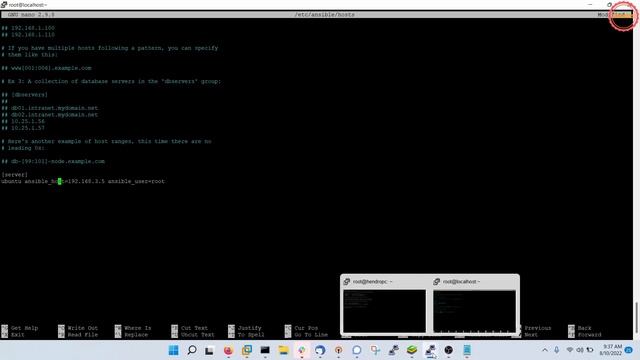640x360 pixels.
Task: Click the ## 10.25.1.56 line
Action: click(x=23, y=122)
